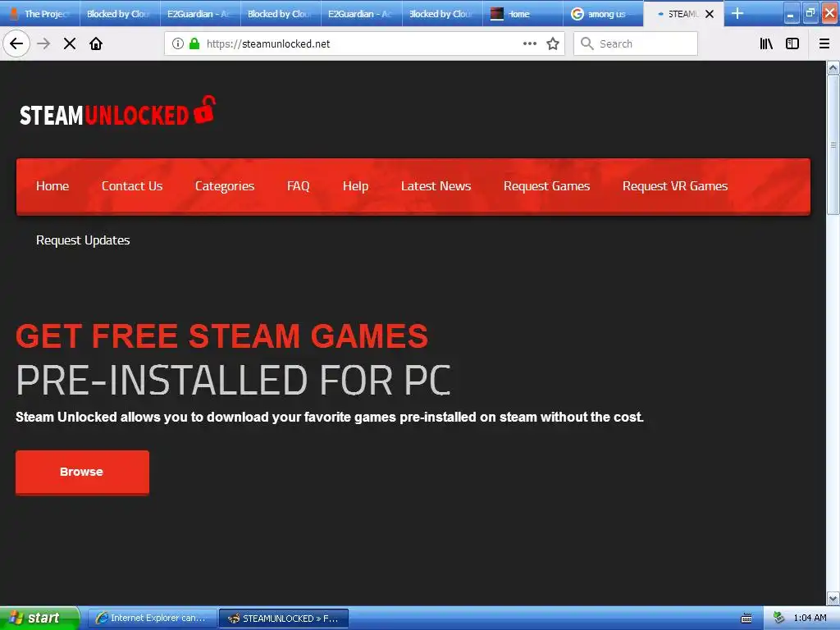Open the FAQ page
This screenshot has width=840, height=630.
point(298,186)
